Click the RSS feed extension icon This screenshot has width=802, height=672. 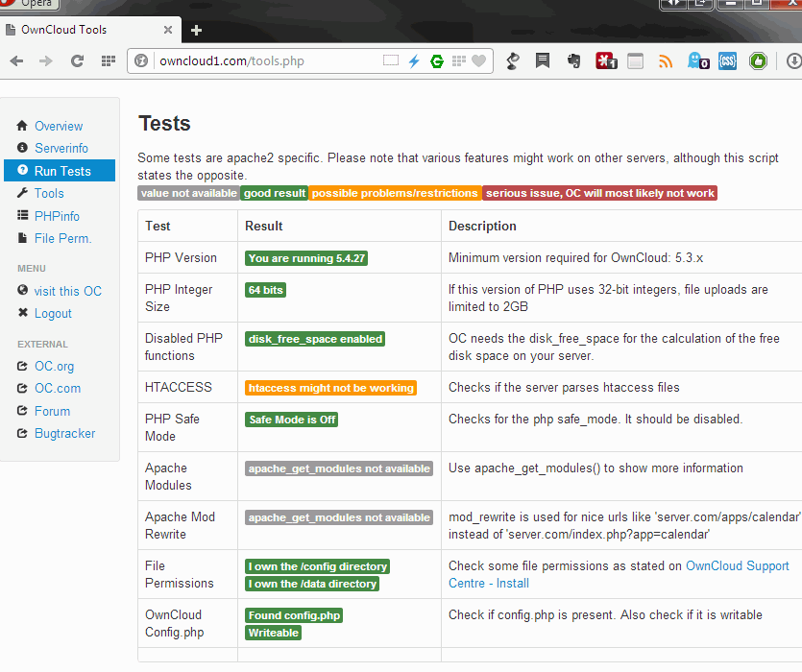coord(666,61)
